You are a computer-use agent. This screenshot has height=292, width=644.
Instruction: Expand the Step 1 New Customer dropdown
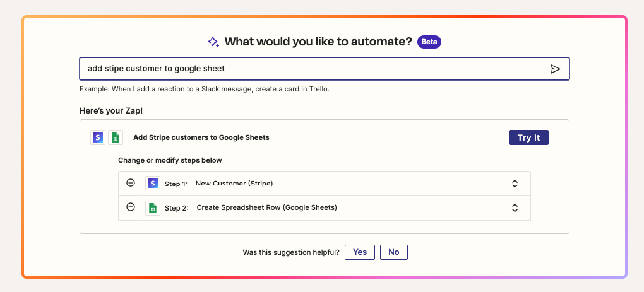pyautogui.click(x=515, y=184)
